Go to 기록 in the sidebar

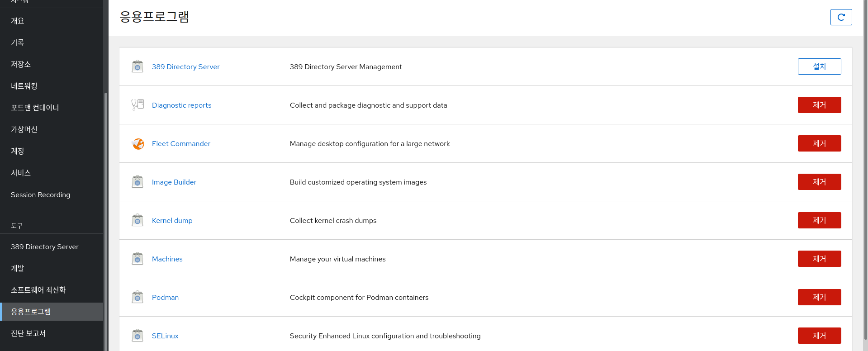[52, 43]
